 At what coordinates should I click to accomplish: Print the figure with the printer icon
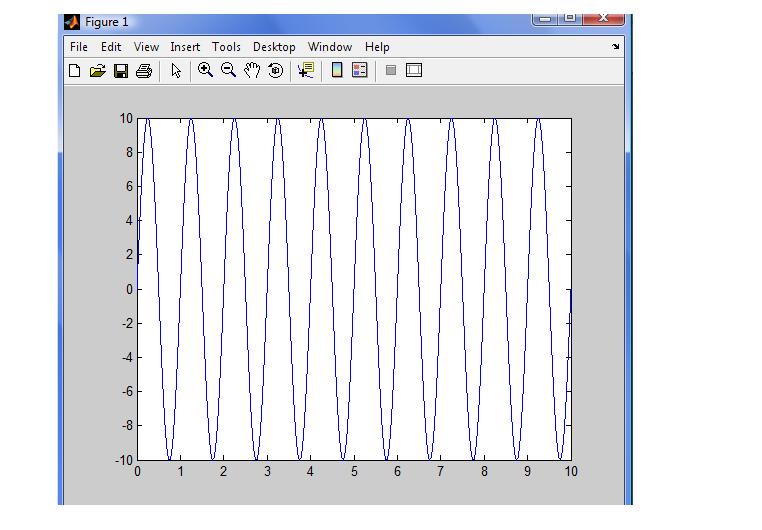coord(144,70)
